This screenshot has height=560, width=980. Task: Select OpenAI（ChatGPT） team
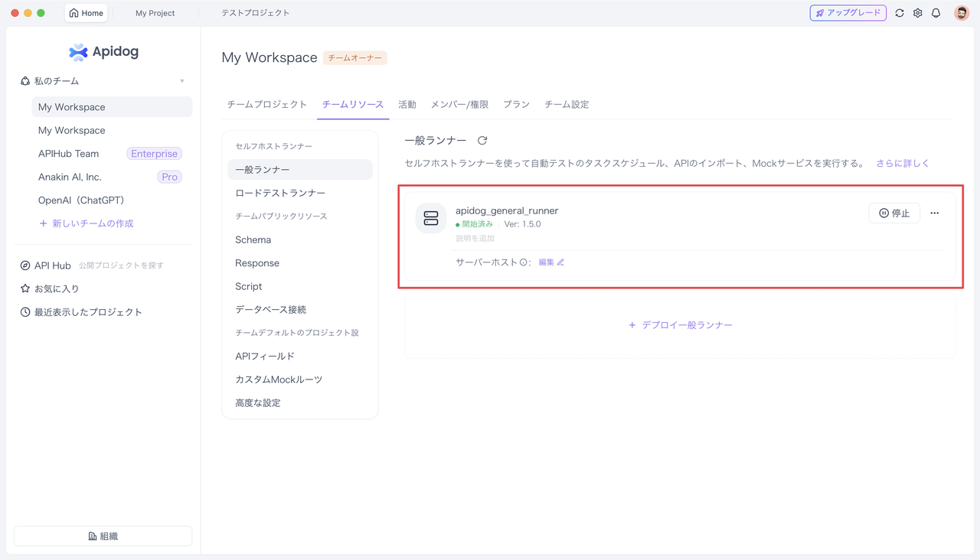[x=81, y=200]
